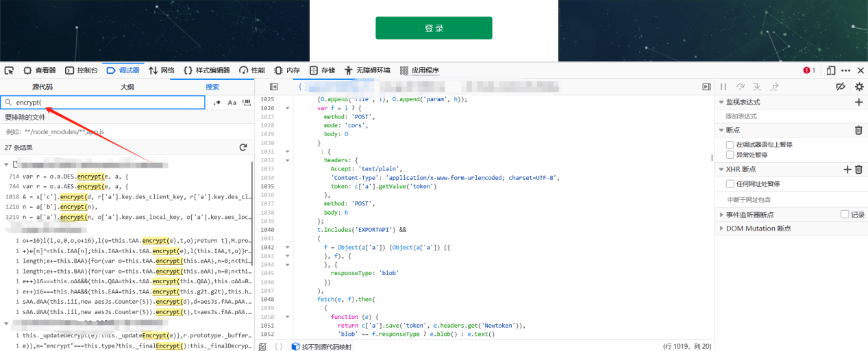Deactivate all breakpoints icon
This screenshot has width=868, height=351.
(x=842, y=87)
